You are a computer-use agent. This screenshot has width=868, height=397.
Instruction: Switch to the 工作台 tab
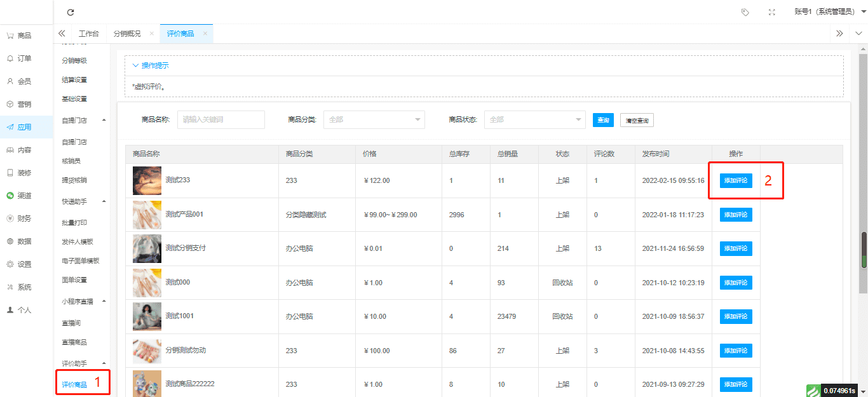point(89,34)
